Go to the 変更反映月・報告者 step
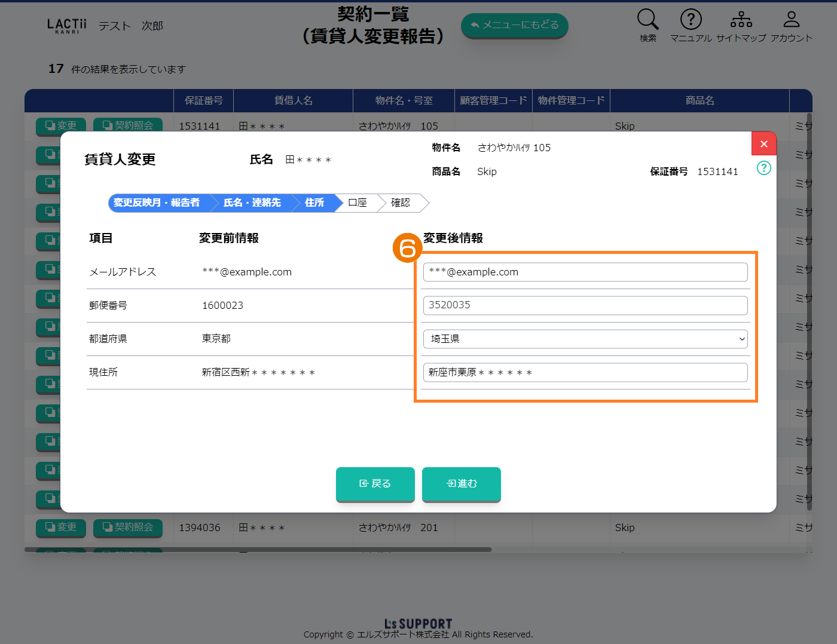837x644 pixels. pos(157,203)
